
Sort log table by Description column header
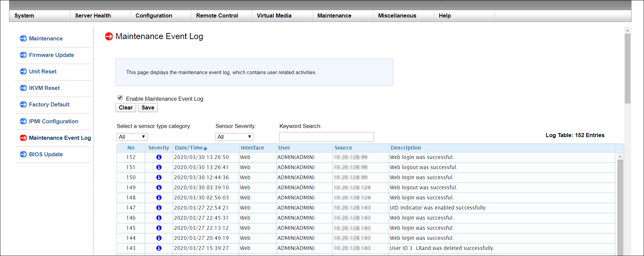[406, 148]
